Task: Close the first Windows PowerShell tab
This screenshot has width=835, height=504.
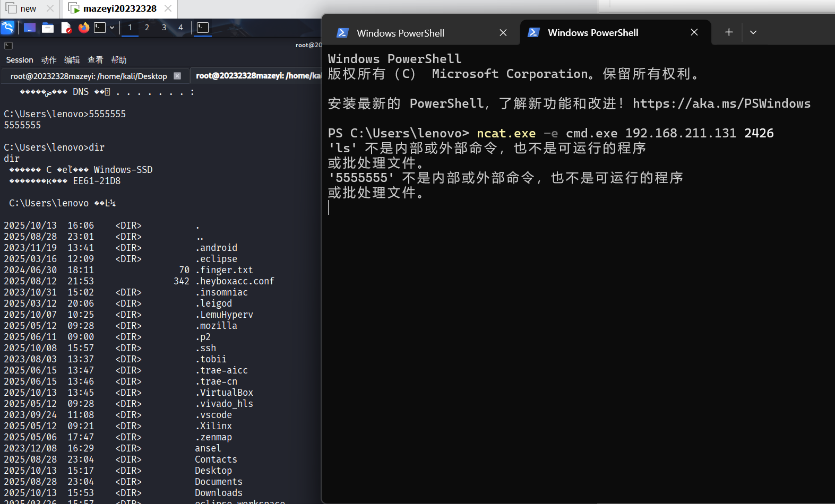Action: pyautogui.click(x=503, y=33)
